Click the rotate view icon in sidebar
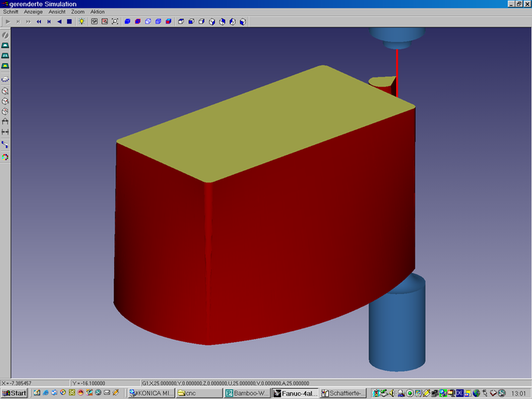Image resolution: width=532 pixels, height=399 pixels. [5, 35]
